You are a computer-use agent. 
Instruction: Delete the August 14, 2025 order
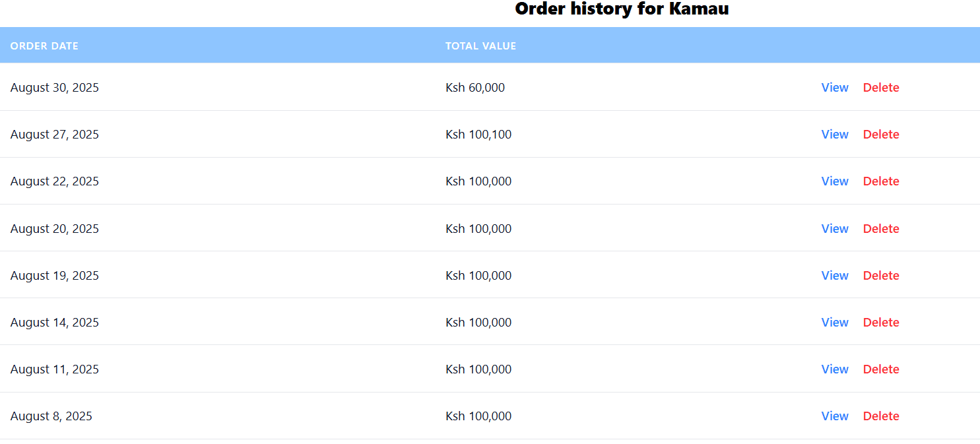(880, 323)
